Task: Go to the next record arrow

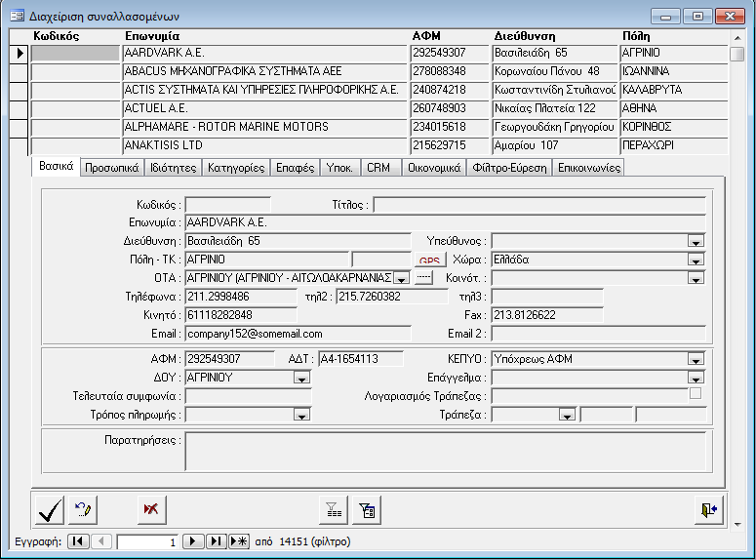Action: tap(193, 541)
